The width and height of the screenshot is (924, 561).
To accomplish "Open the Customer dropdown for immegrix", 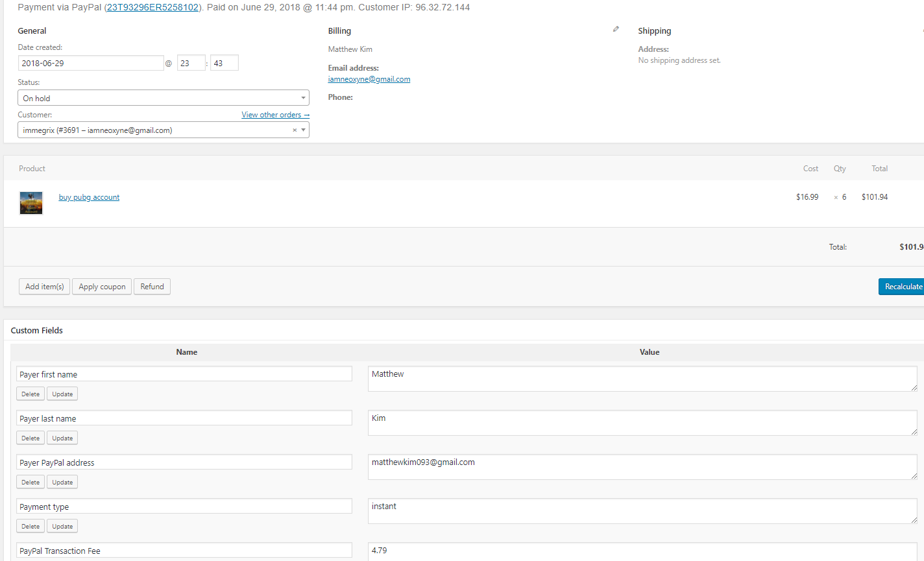I will pyautogui.click(x=164, y=130).
